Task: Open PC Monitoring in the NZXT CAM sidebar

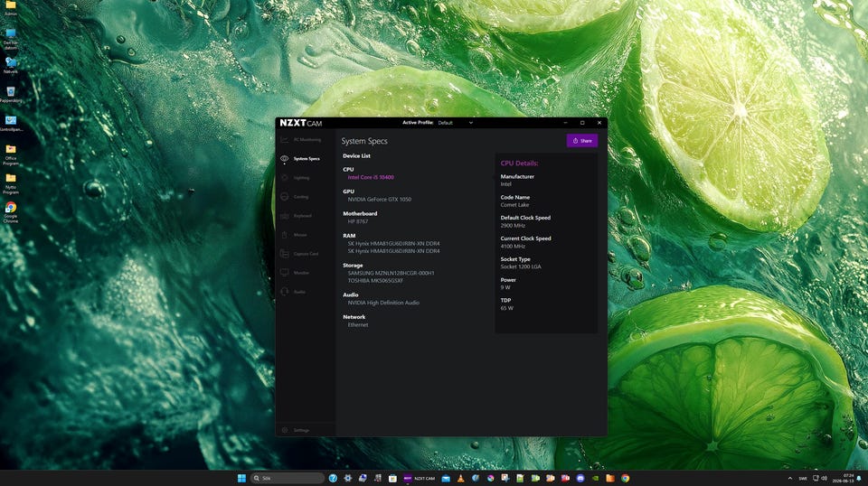Action: (x=306, y=140)
